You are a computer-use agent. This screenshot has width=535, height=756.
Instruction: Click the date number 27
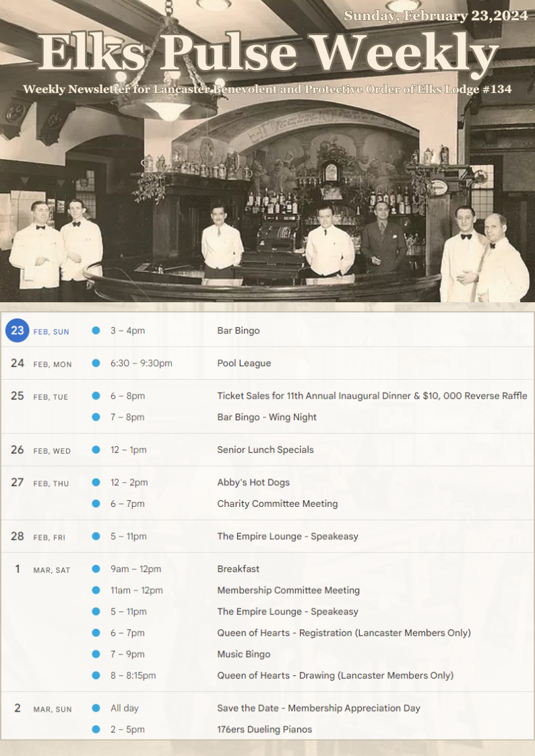coord(18,482)
